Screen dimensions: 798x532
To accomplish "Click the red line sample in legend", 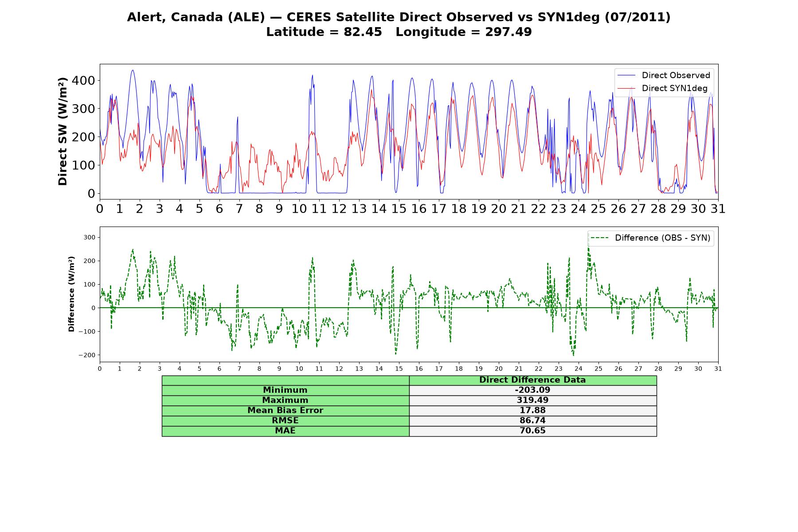I will coord(626,88).
